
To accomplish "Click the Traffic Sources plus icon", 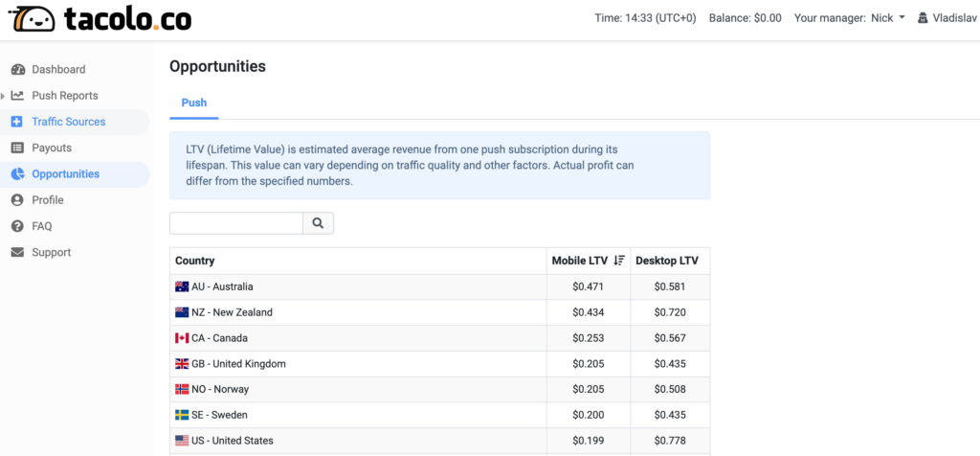I will [x=17, y=122].
